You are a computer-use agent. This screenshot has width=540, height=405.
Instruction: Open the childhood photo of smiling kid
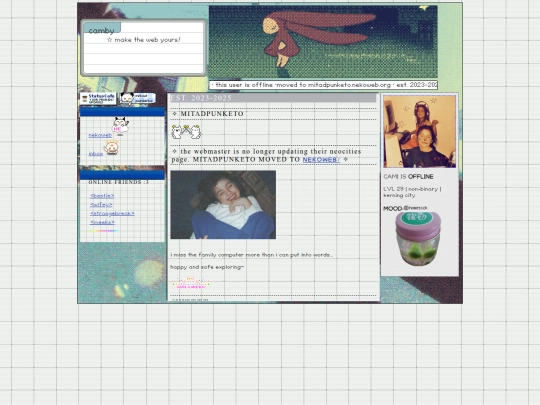223,205
